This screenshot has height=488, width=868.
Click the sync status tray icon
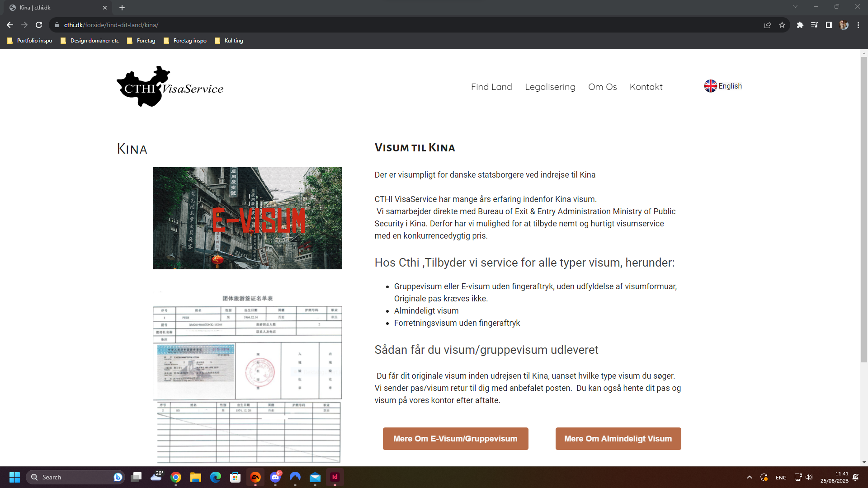764,477
